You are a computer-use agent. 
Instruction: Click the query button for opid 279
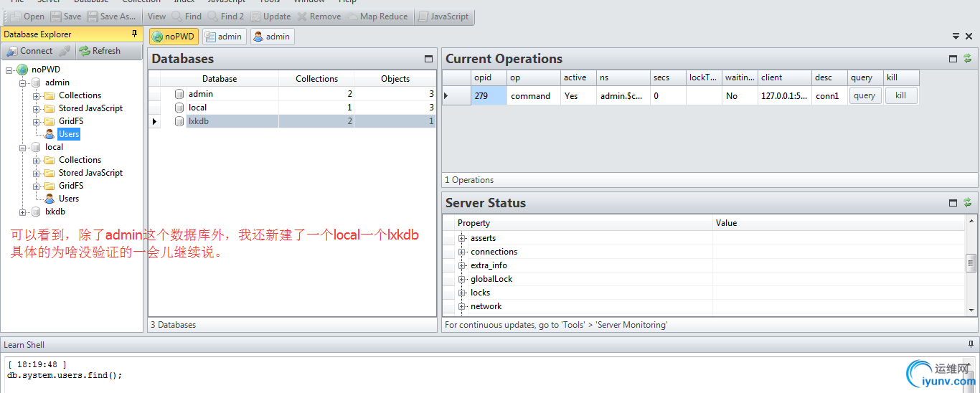tap(865, 95)
